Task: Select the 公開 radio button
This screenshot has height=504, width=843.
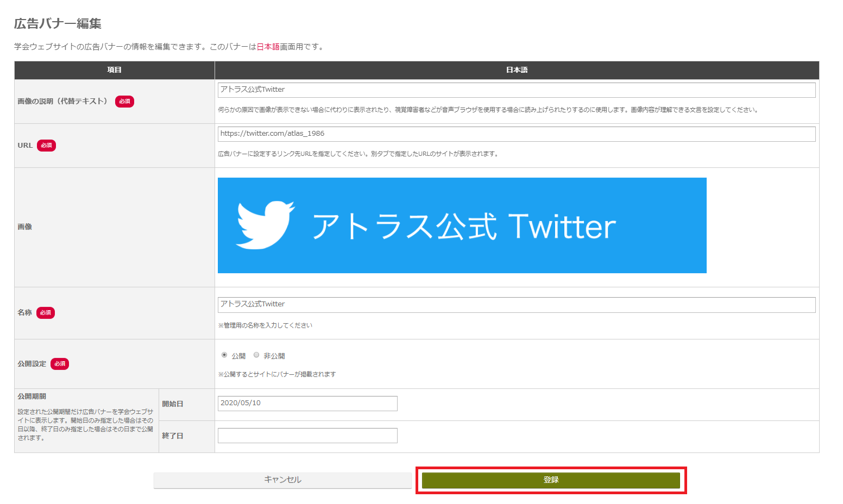Action: (224, 355)
